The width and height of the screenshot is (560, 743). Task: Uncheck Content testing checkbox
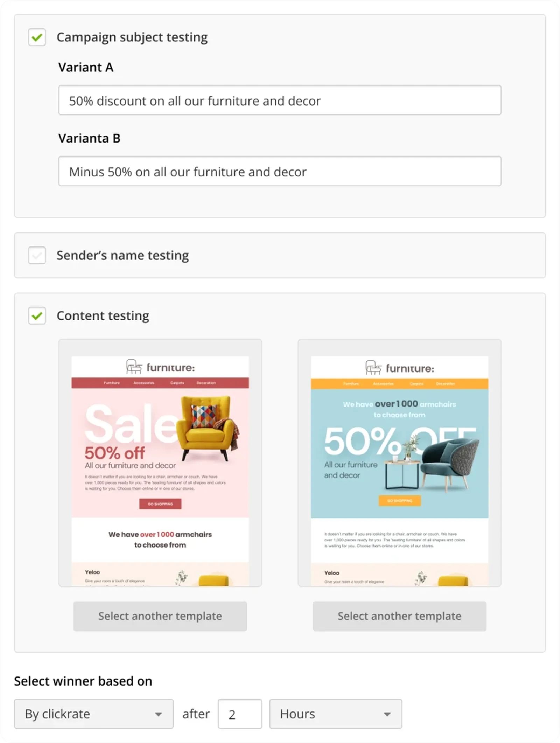click(x=37, y=316)
